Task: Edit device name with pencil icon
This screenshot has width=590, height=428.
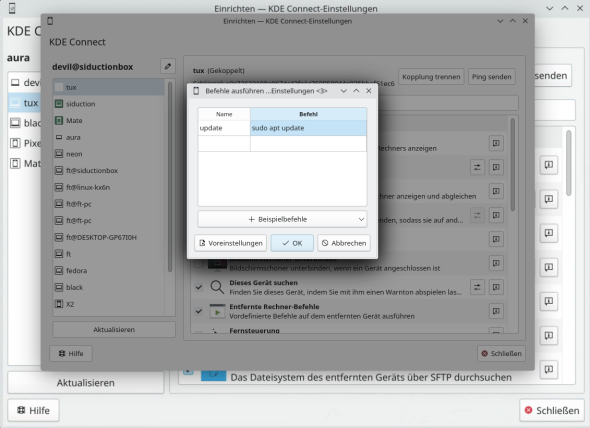Action: pos(168,66)
